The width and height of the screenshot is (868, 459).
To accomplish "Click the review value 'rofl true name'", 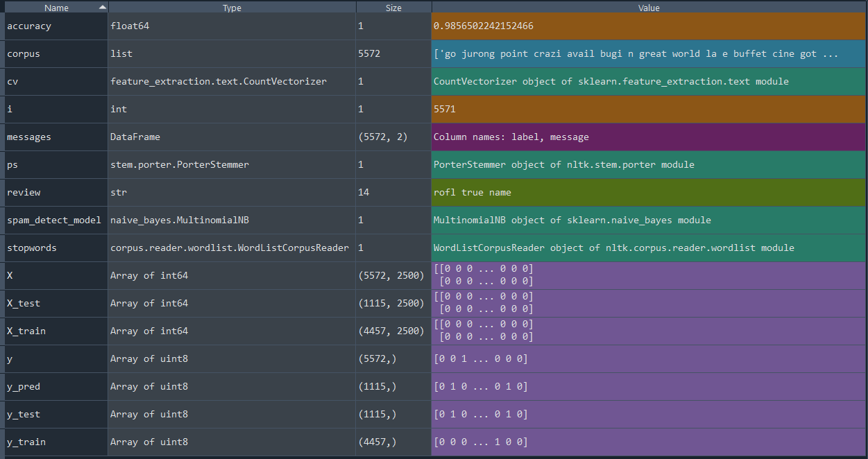I will pos(473,193).
